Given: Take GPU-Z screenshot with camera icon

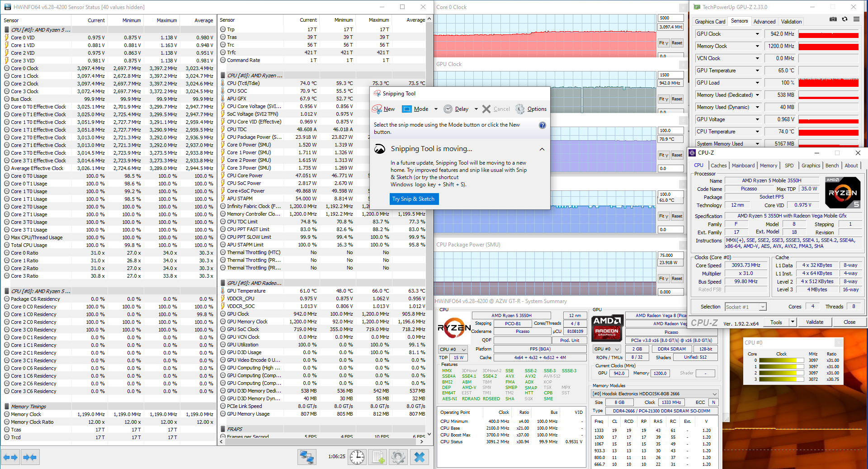Looking at the screenshot, I should click(833, 19).
